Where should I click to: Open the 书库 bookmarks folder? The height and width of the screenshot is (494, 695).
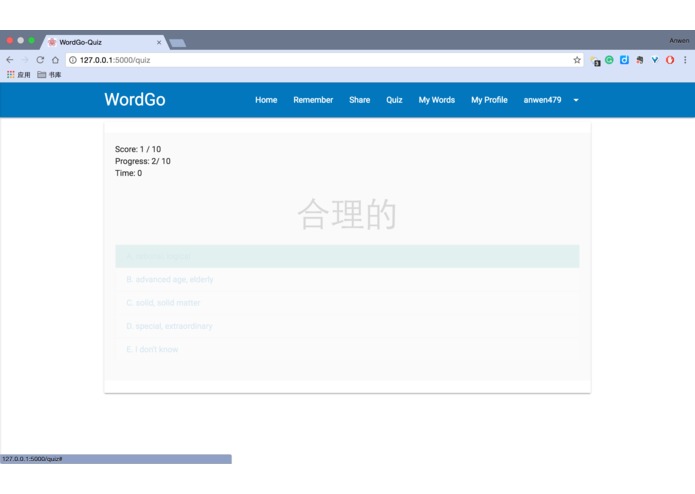pos(49,74)
